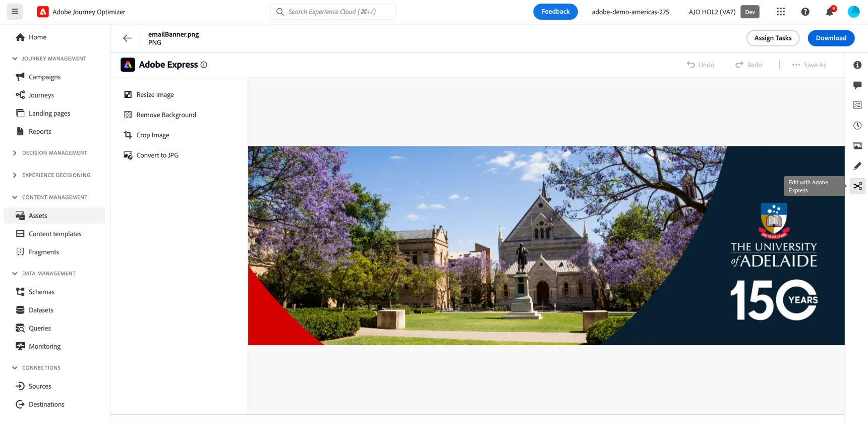Open the renditions image panel icon

pos(857,145)
